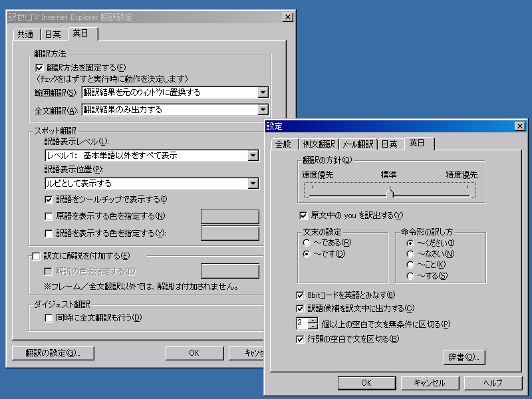
Task: Switch to the 共通 tab in translation settings window
Action: pyautogui.click(x=26, y=35)
